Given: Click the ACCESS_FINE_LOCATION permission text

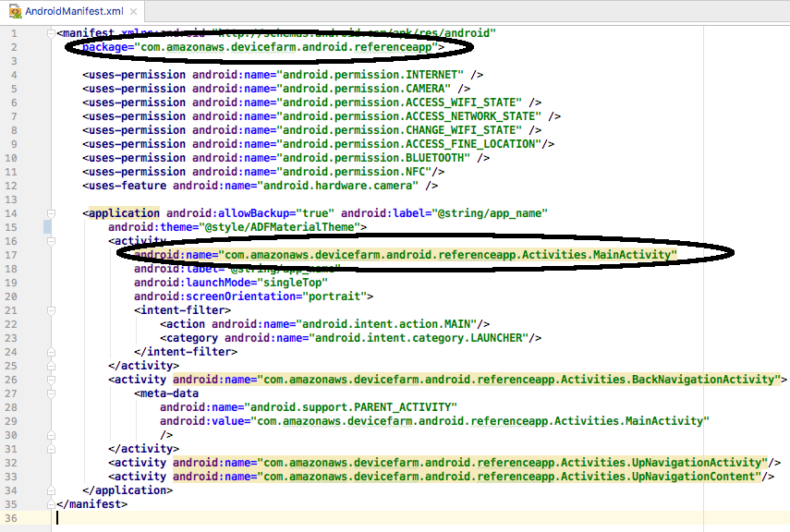Looking at the screenshot, I should pyautogui.click(x=408, y=144).
